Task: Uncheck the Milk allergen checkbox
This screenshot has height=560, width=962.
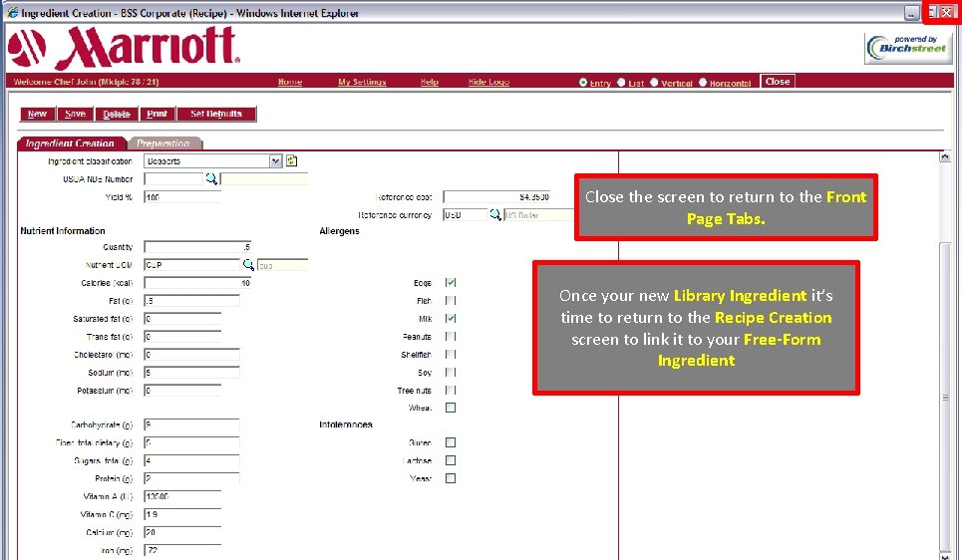Action: (x=451, y=318)
